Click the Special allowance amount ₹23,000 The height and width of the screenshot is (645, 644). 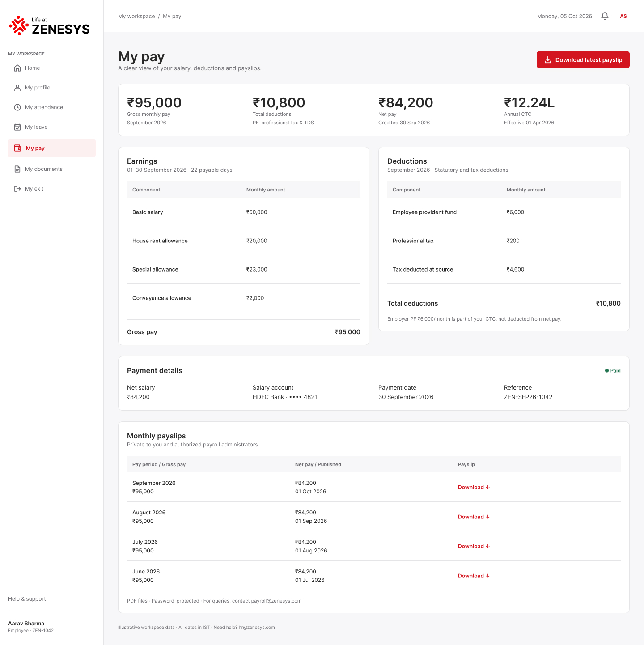(x=257, y=269)
